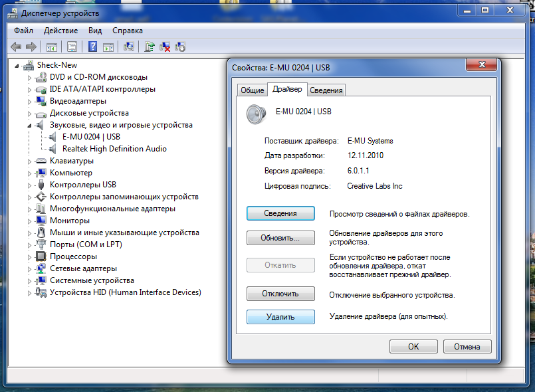Click the Отмена button

[x=467, y=347]
